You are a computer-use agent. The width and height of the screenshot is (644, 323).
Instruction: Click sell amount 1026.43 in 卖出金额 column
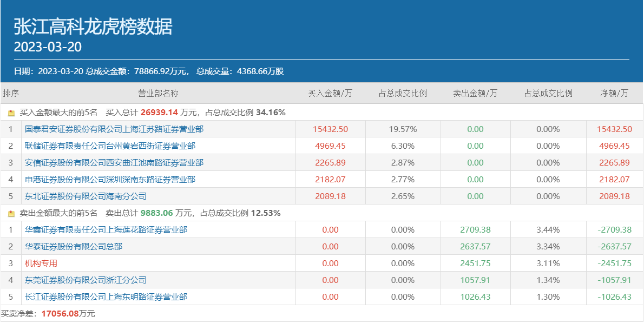[475, 296]
